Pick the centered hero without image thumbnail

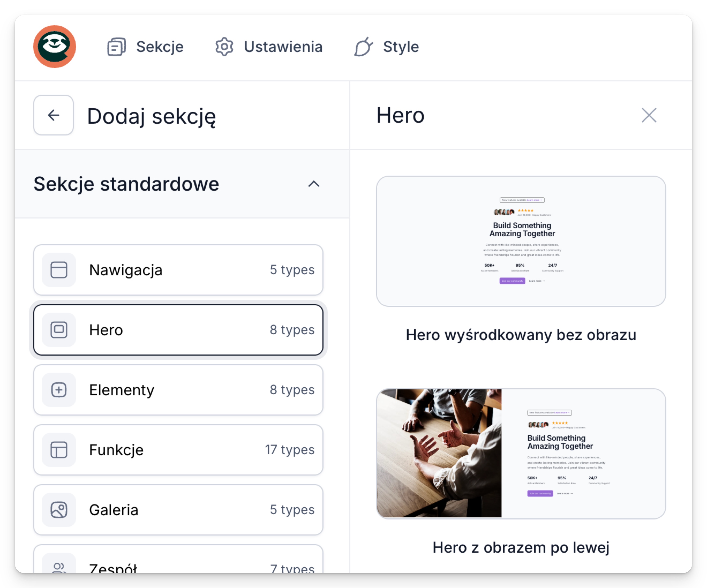[x=521, y=241]
